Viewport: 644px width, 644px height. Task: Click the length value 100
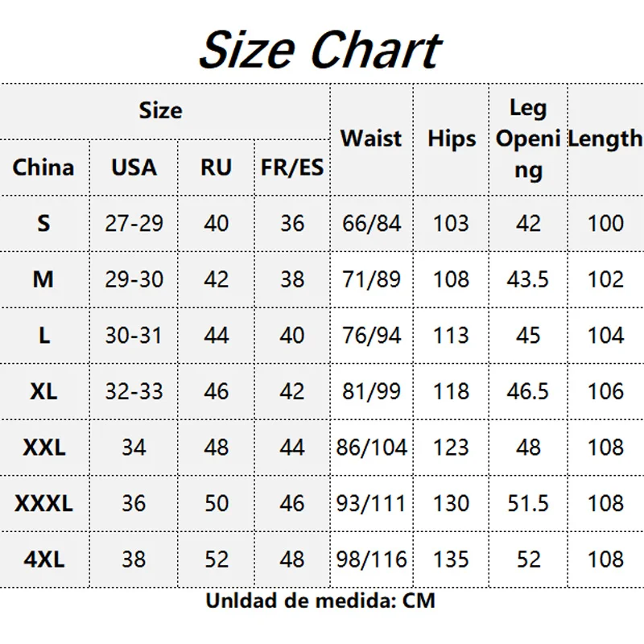(x=605, y=223)
